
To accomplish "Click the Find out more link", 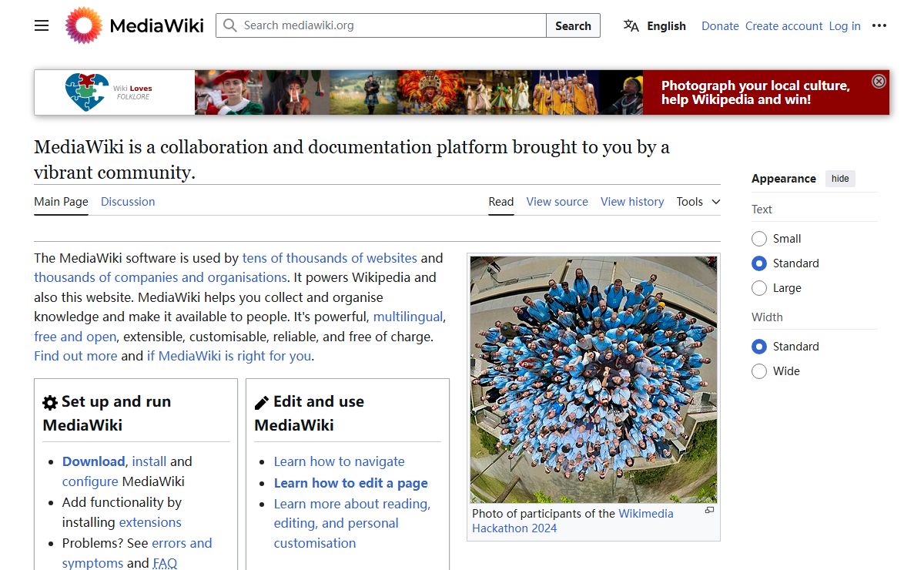I will pos(75,356).
